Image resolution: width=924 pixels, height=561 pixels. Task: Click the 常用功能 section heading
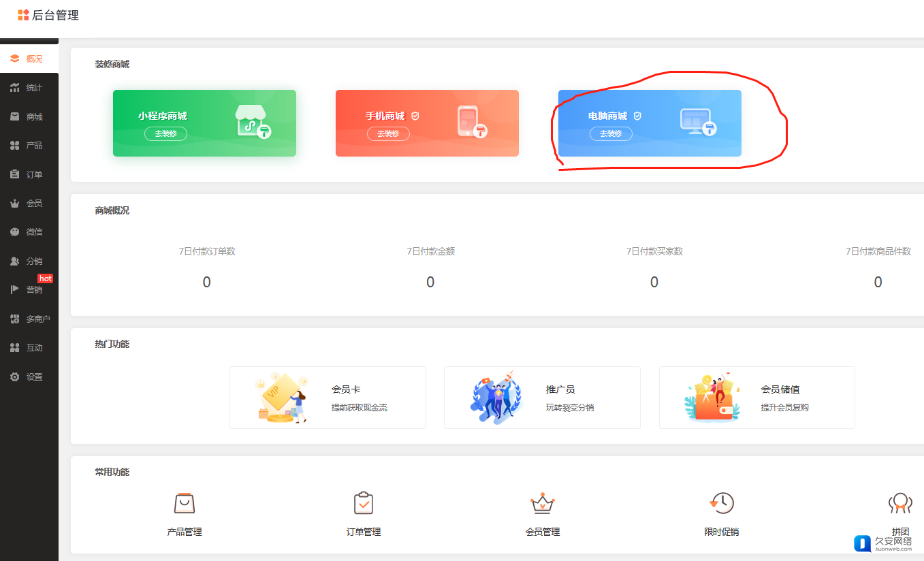coord(112,472)
